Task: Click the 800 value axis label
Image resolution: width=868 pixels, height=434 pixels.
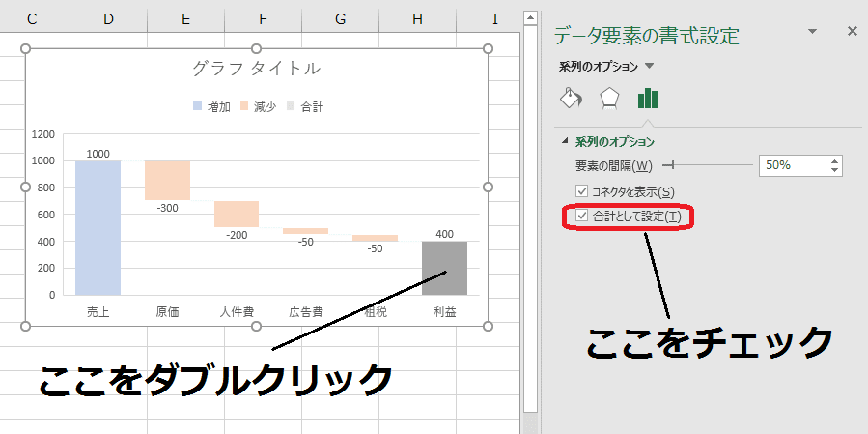Action: click(x=46, y=188)
